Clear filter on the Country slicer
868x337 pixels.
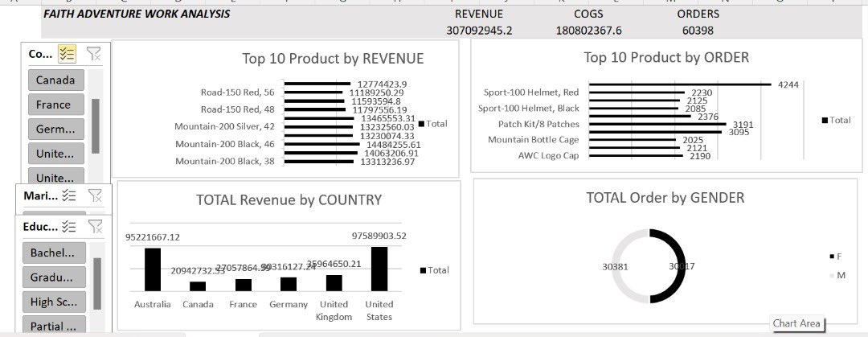tap(94, 54)
